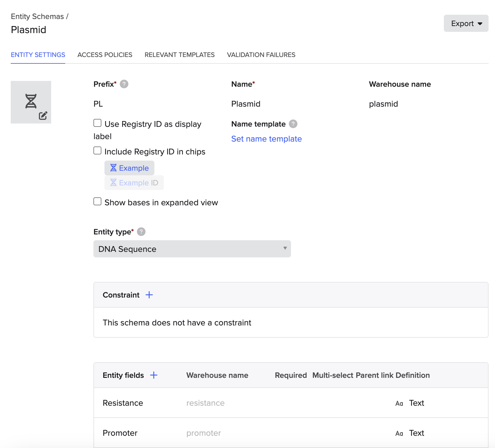
Task: Switch to Validation Failures tab
Action: pos(261,55)
